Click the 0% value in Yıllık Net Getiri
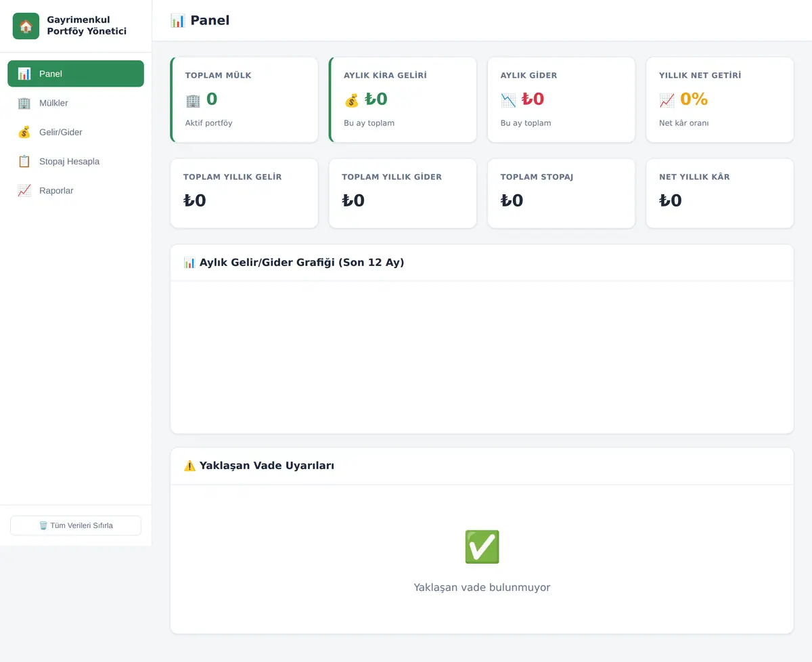The height and width of the screenshot is (662, 812). pos(694,100)
